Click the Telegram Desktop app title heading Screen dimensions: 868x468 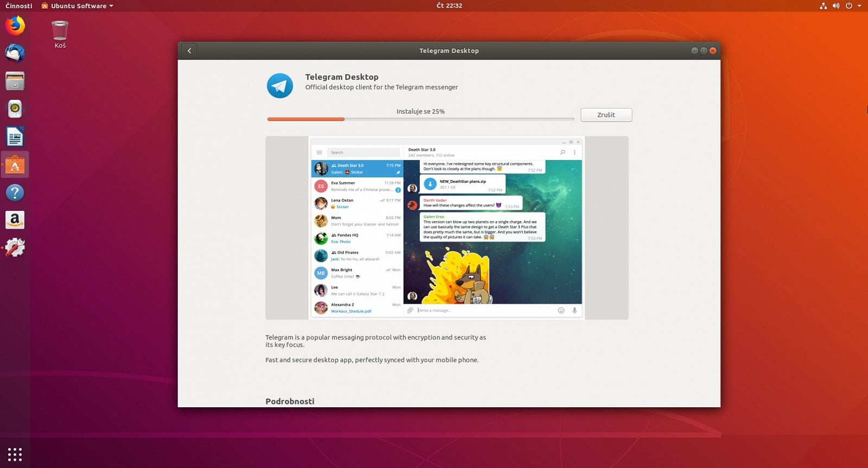[x=342, y=77]
